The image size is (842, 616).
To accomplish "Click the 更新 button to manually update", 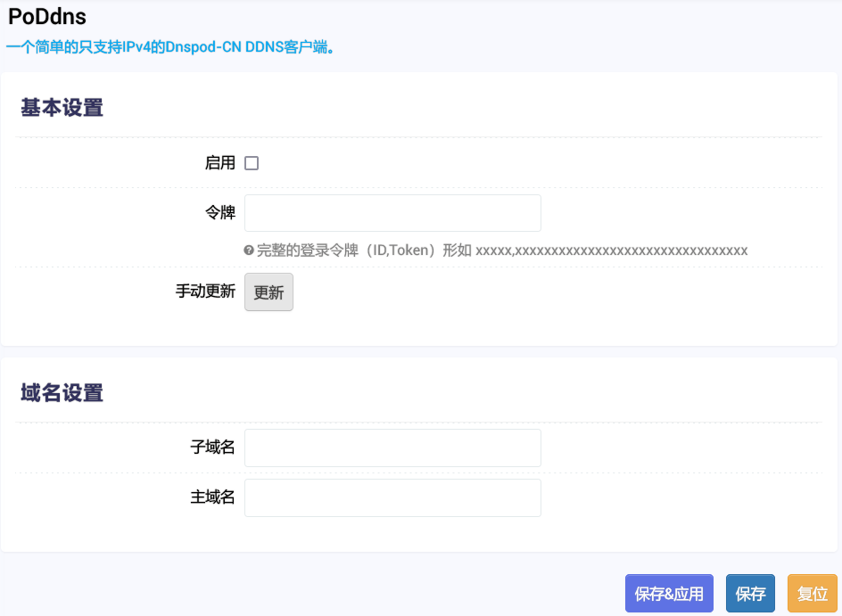I will 268,292.
